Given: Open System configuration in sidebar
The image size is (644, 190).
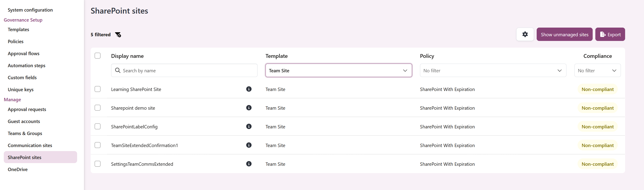Looking at the screenshot, I should (x=30, y=10).
